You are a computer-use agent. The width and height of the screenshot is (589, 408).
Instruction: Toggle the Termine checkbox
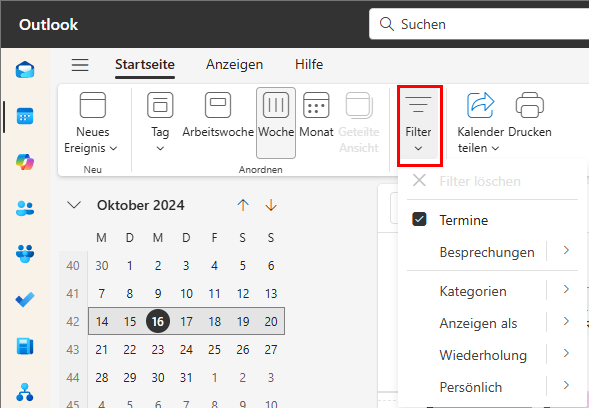point(419,219)
